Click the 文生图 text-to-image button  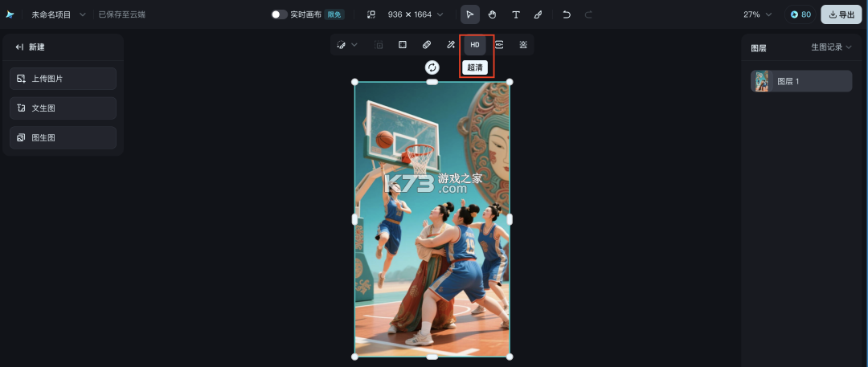pyautogui.click(x=63, y=108)
